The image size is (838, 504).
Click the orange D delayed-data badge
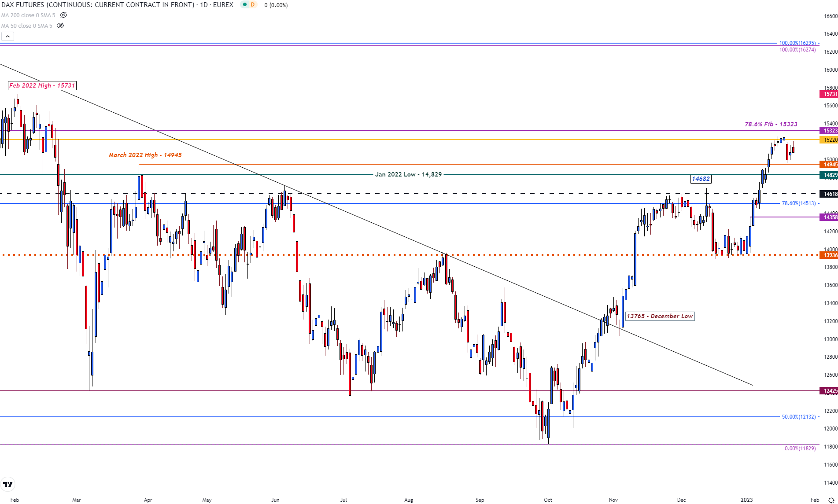pyautogui.click(x=252, y=5)
